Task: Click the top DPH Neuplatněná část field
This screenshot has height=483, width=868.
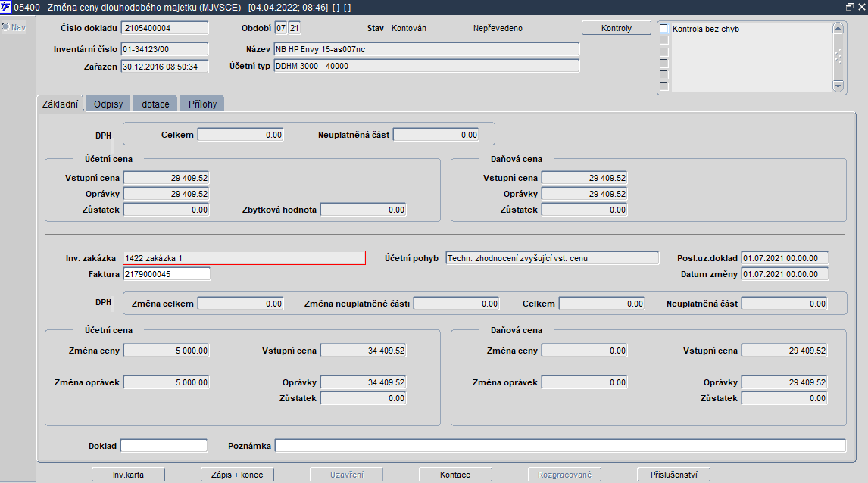Action: tap(436, 135)
